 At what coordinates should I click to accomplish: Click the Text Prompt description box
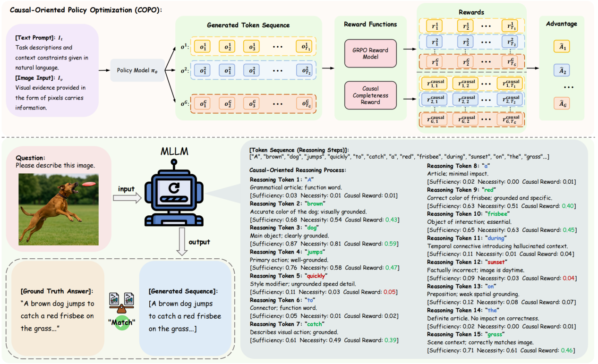click(52, 70)
